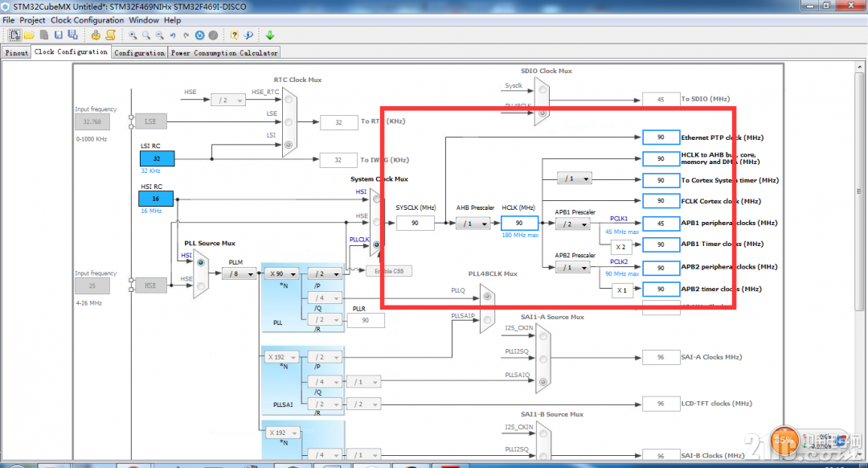This screenshot has width=868, height=468.
Task: Click the LCD-TFT clocks 96 value box
Action: (661, 404)
